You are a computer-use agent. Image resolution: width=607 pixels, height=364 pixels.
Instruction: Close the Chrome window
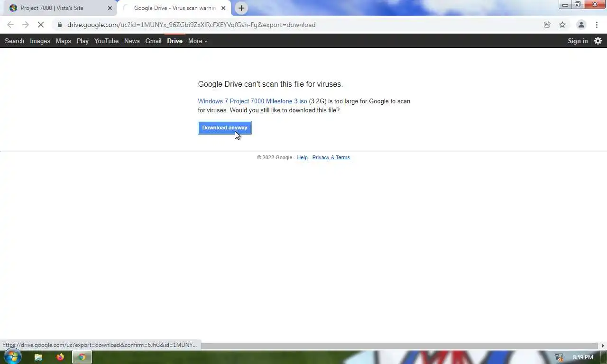[595, 5]
